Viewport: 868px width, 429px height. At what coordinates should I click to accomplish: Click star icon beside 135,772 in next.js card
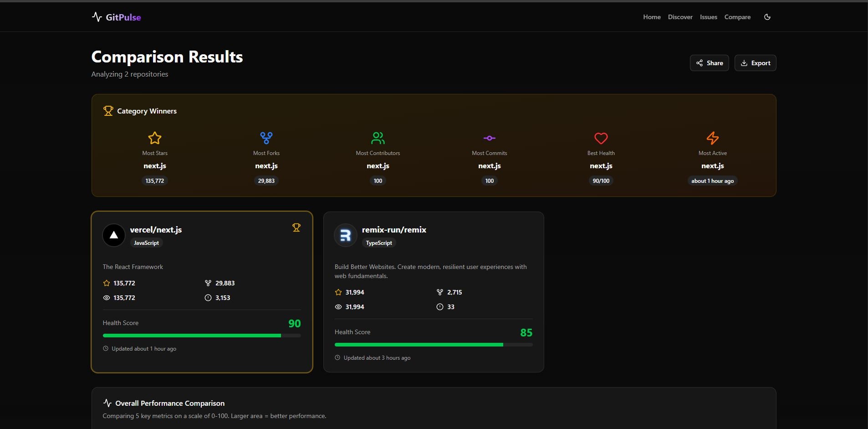pyautogui.click(x=107, y=283)
